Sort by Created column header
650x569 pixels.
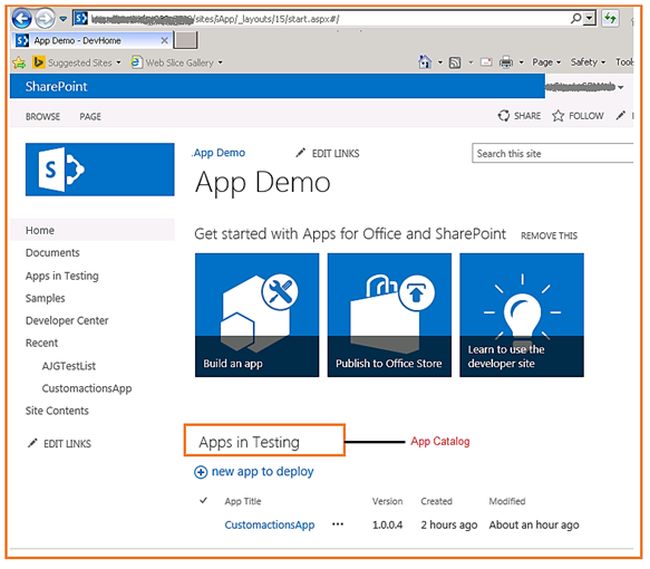[436, 501]
